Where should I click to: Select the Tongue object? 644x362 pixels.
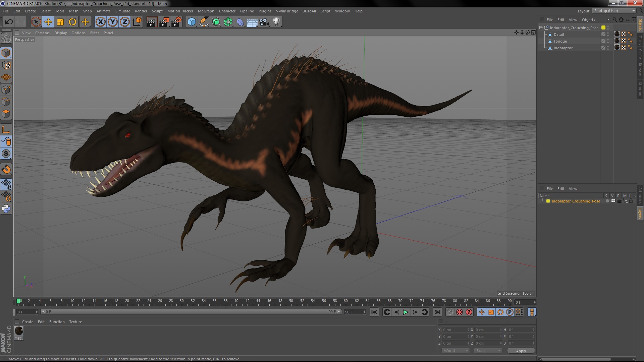point(560,41)
